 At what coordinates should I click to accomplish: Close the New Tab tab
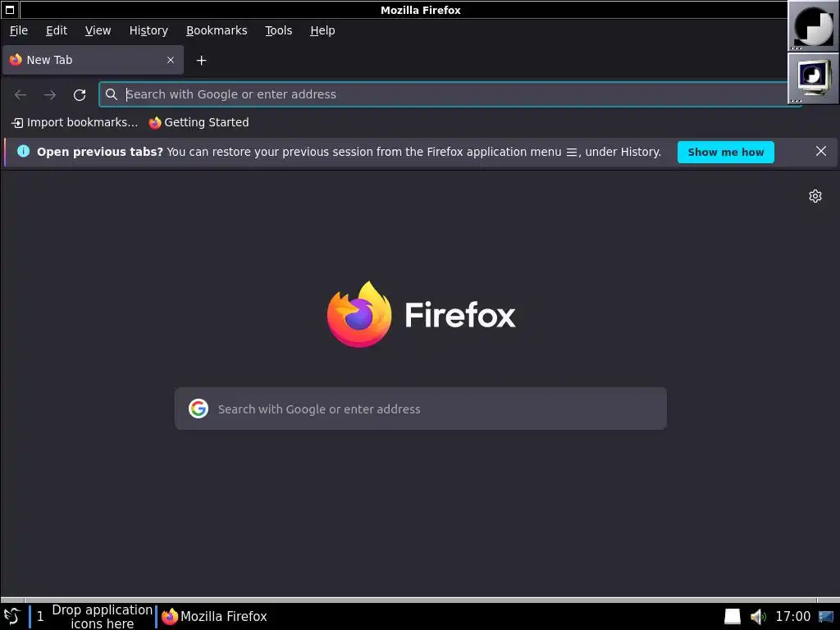[171, 60]
